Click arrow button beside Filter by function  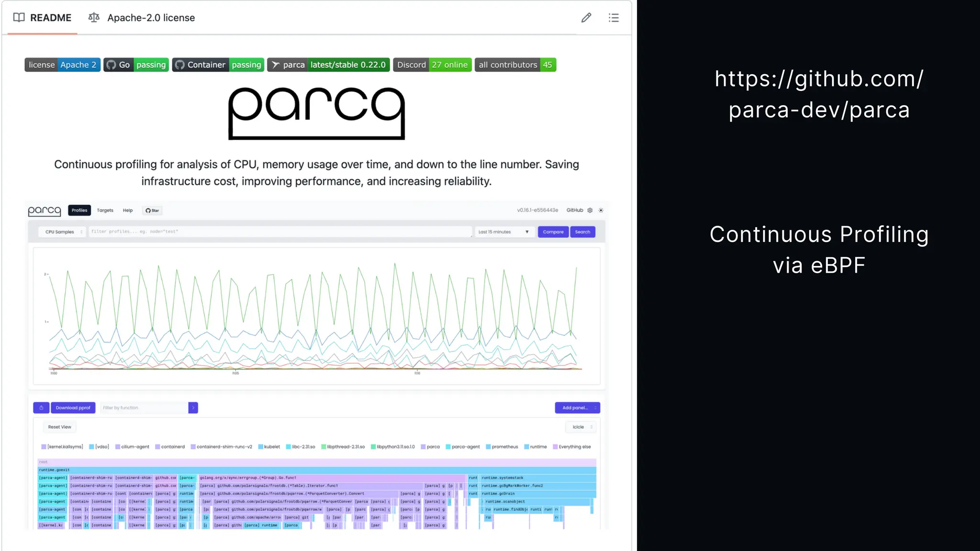tap(193, 408)
